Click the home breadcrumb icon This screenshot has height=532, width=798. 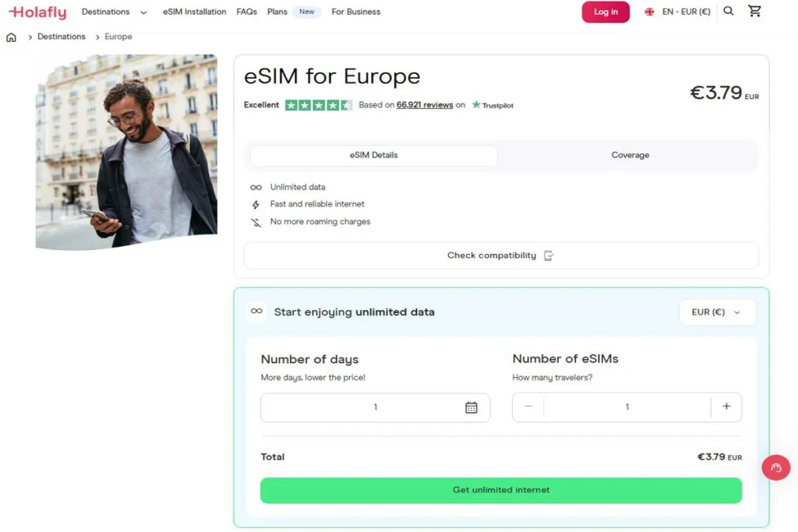point(11,36)
